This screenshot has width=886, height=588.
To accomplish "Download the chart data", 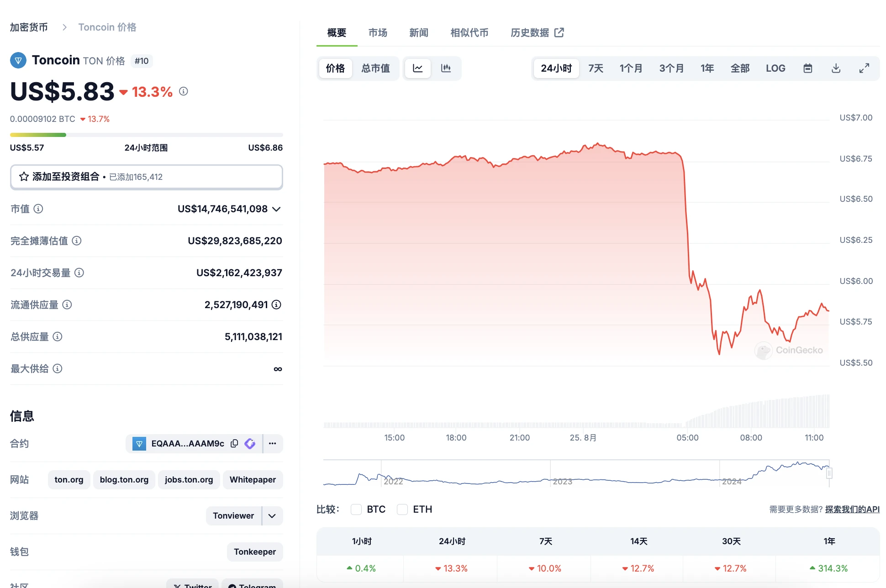I will click(x=836, y=68).
